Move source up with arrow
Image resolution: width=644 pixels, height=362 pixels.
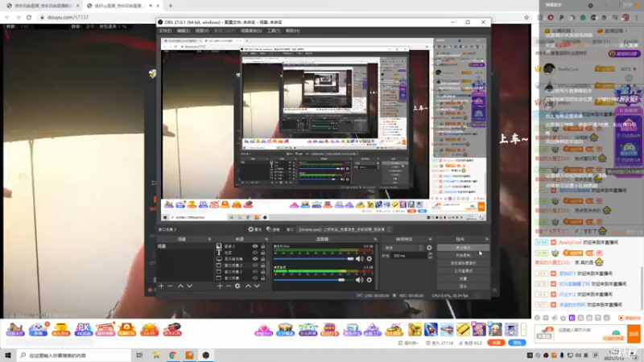click(248, 286)
